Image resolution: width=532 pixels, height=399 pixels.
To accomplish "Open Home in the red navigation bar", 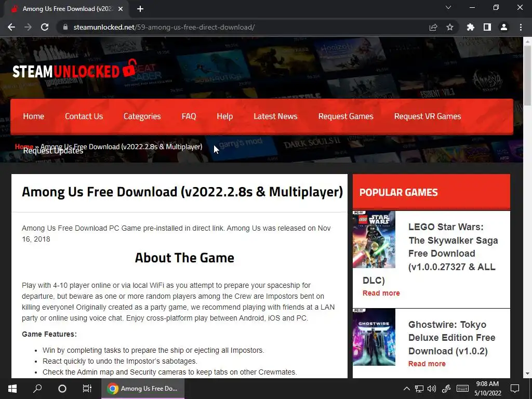I will 34,116.
